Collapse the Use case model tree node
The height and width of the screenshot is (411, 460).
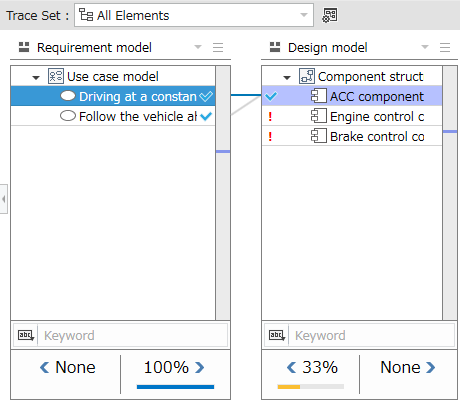pyautogui.click(x=36, y=77)
